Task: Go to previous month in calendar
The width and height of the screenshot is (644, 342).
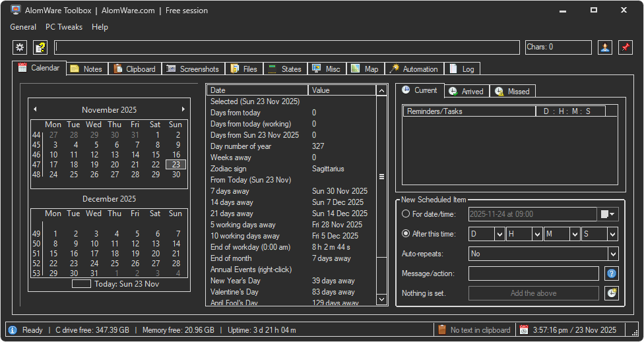Action: pyautogui.click(x=35, y=109)
